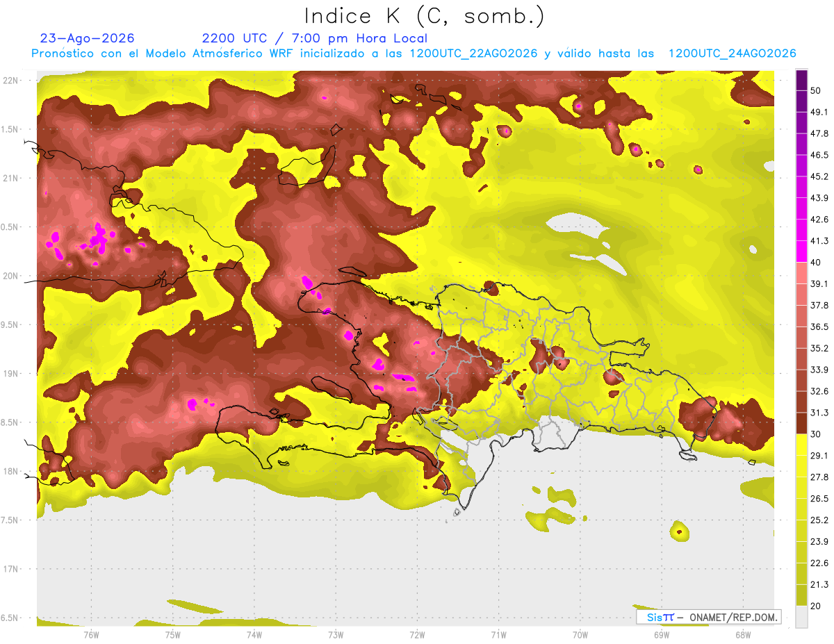Click the "45.2" colorbar value
This screenshot has height=644, width=834.
click(x=819, y=176)
